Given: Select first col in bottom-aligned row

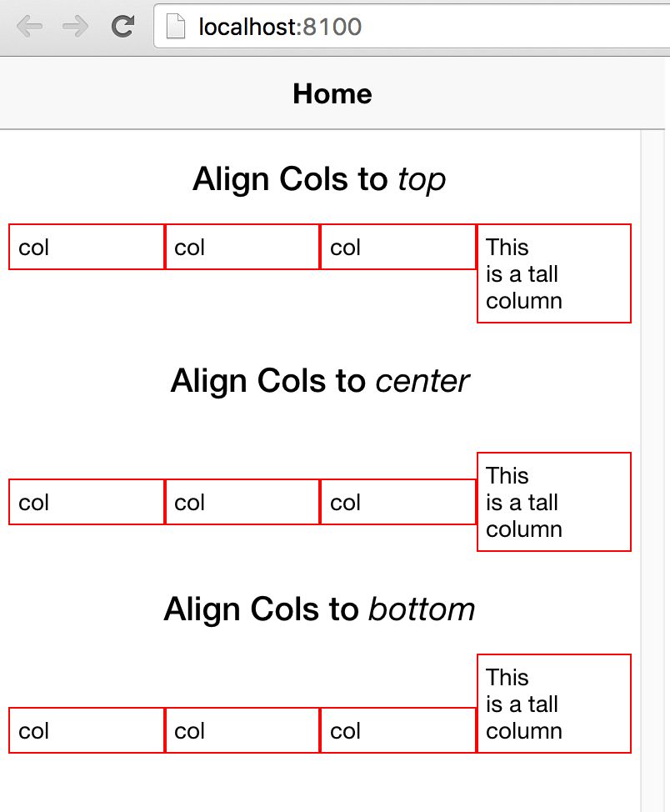Looking at the screenshot, I should (87, 730).
